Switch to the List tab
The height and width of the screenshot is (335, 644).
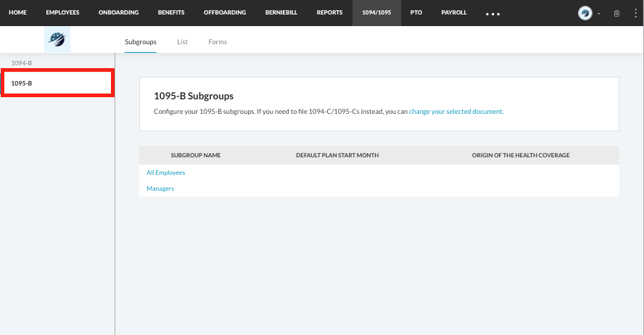(182, 42)
